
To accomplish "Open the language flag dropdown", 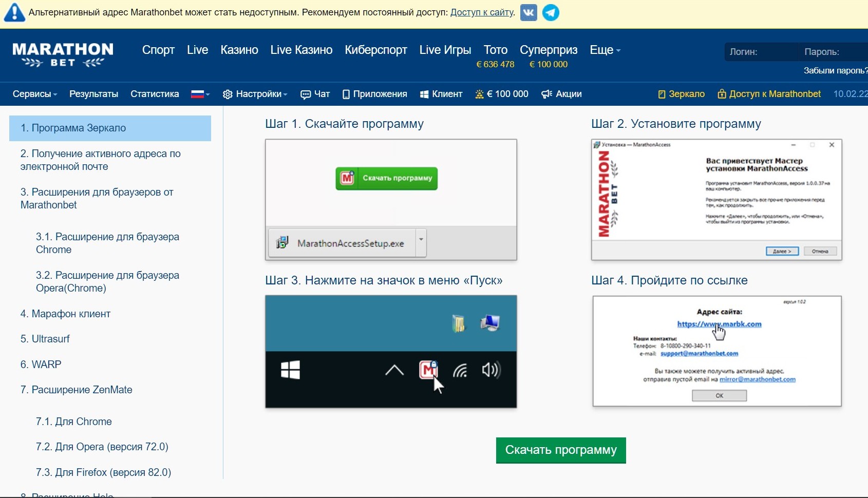I will point(200,94).
